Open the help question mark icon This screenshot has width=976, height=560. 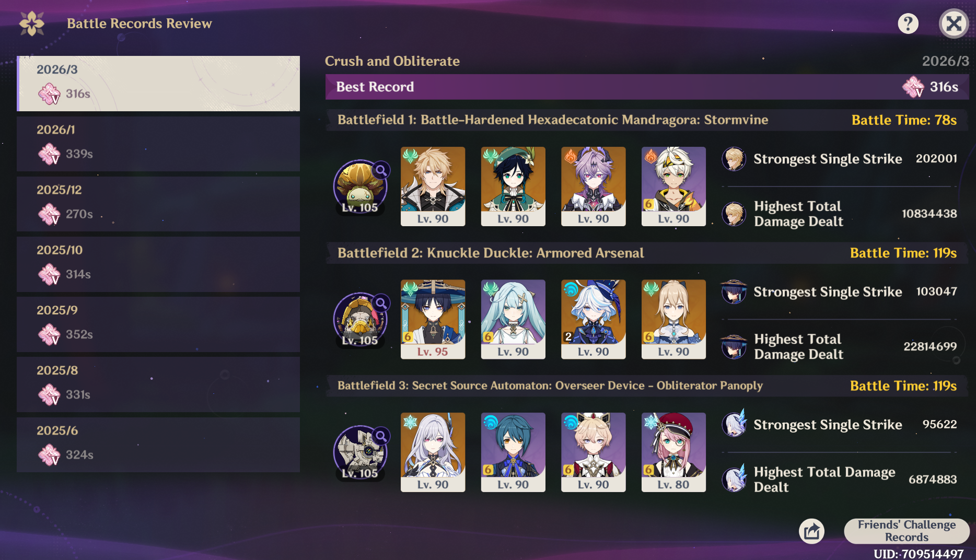click(908, 24)
